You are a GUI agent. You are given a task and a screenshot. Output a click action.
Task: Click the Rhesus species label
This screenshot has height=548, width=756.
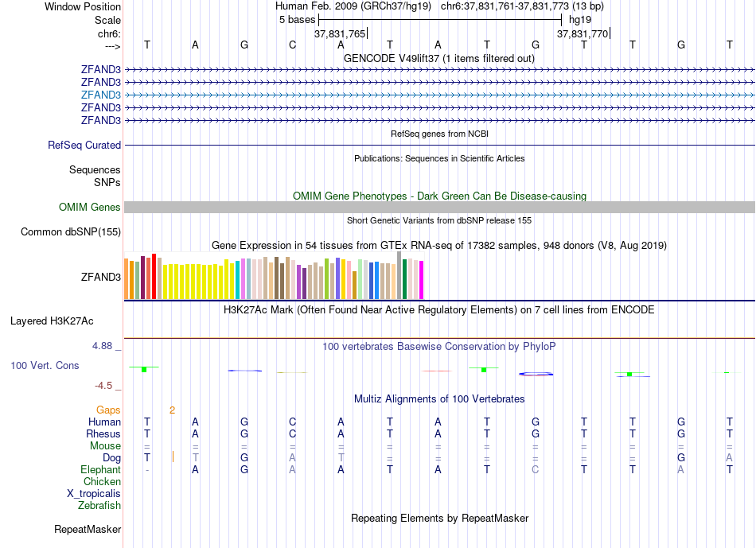103,433
